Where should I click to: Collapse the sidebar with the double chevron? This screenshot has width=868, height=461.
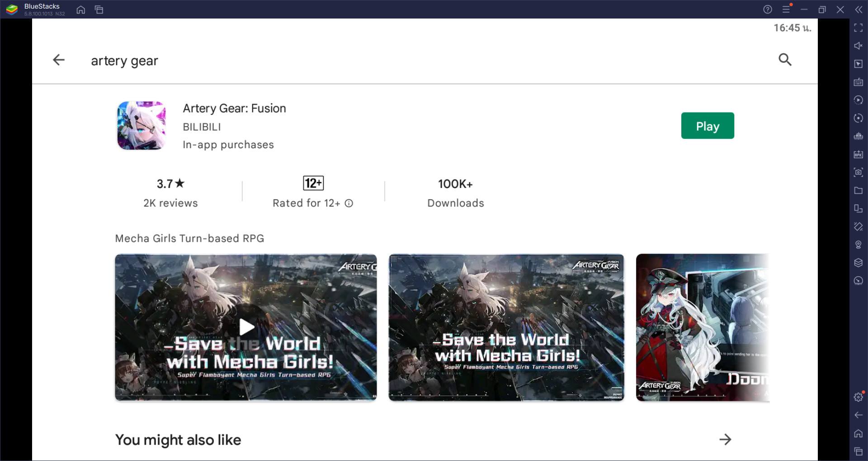point(859,9)
